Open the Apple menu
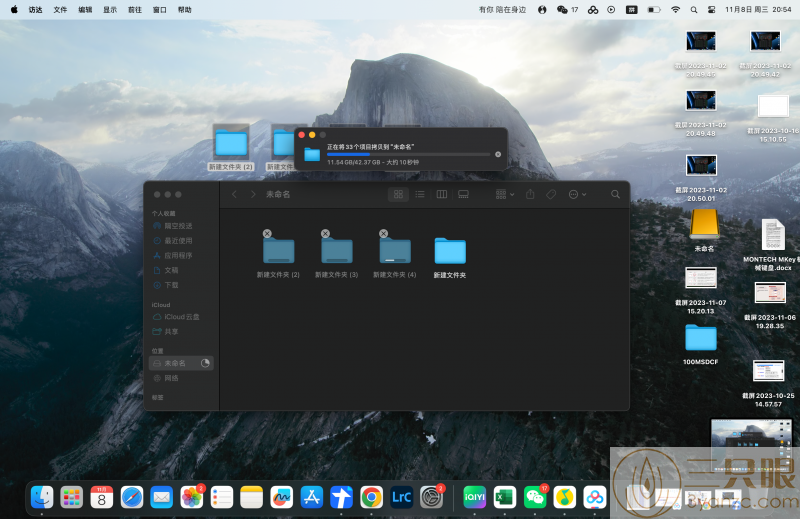800x519 pixels. click(x=14, y=9)
